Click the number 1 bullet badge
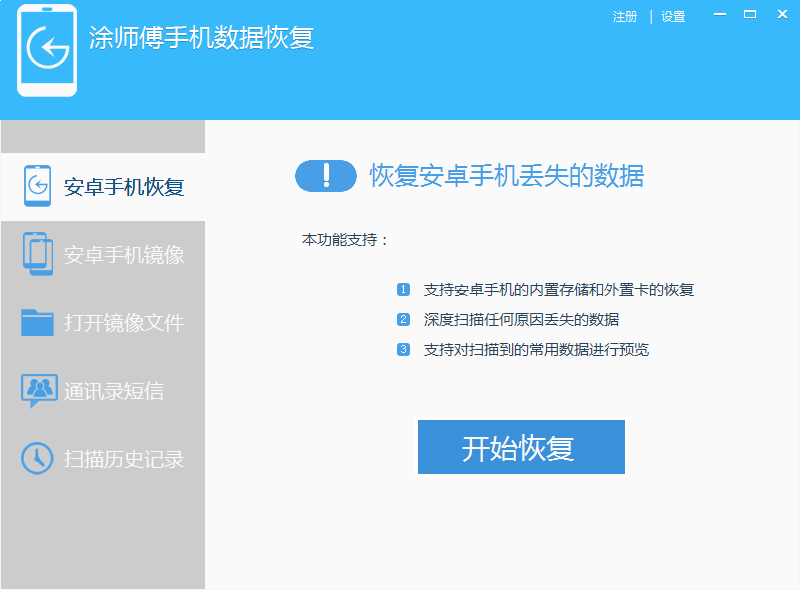 403,289
